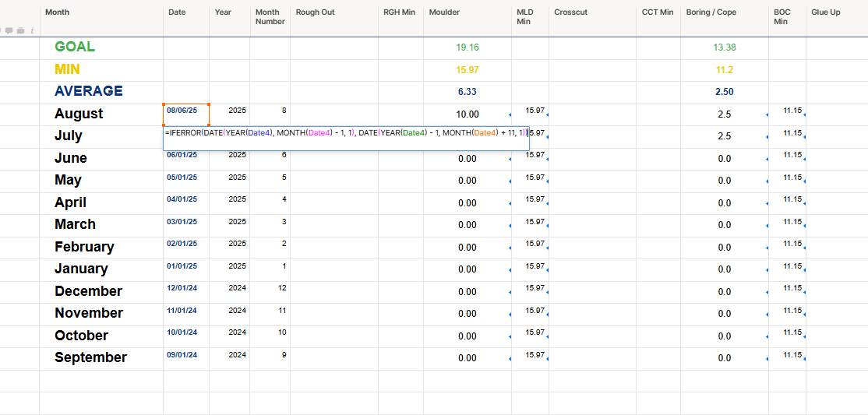Select the 08/06/25 date cell

tap(186, 114)
